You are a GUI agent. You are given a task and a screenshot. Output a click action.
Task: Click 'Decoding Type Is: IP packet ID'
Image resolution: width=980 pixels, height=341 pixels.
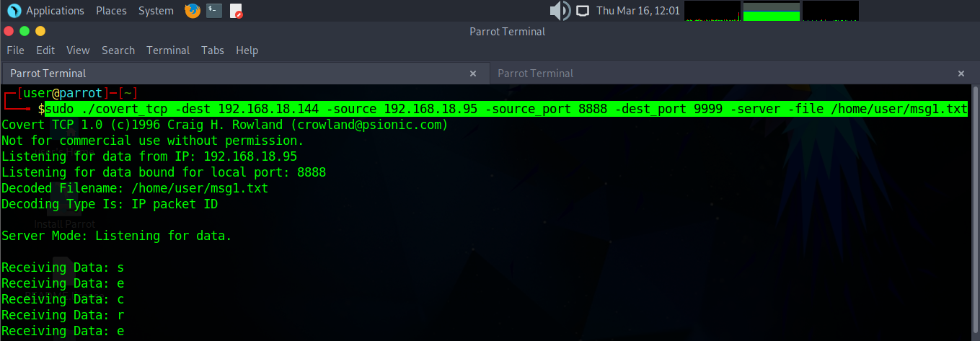(110, 204)
